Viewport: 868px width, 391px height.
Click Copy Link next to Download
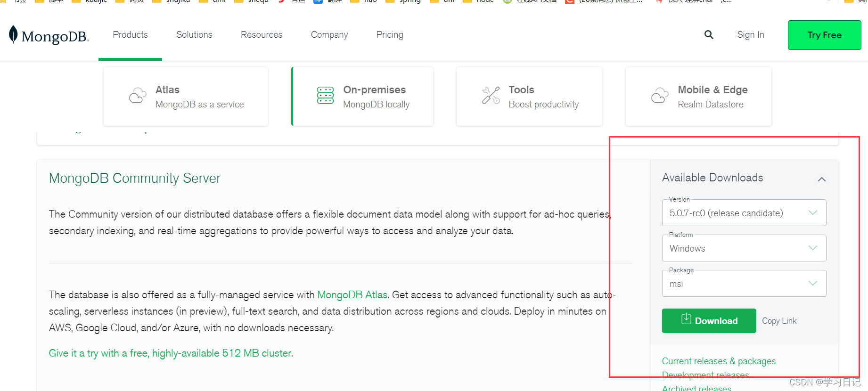779,321
